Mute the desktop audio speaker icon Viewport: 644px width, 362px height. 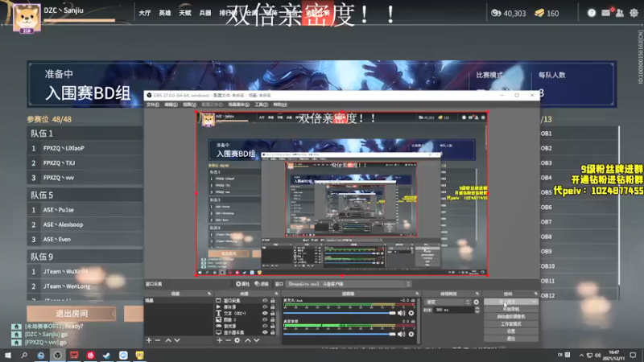click(401, 334)
